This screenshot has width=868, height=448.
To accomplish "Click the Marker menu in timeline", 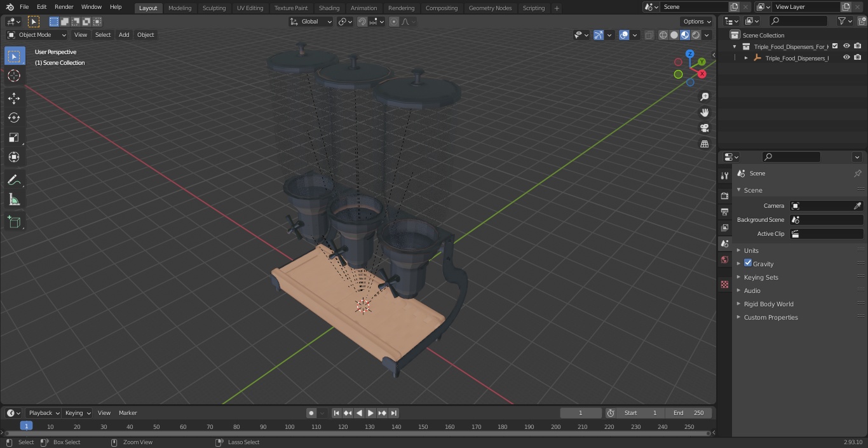I will 128,413.
